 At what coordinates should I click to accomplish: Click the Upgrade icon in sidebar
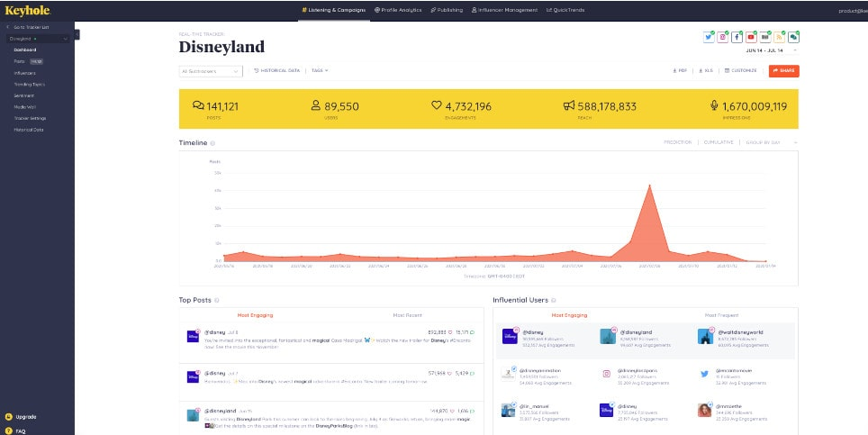pos(8,417)
